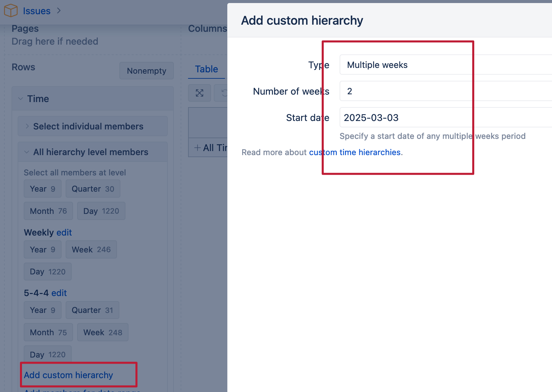Click the cube logo icon

point(10,10)
